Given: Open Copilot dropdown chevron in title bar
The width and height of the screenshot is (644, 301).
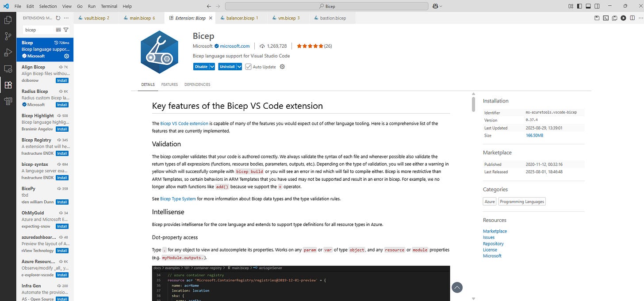Looking at the screenshot, I should [x=441, y=6].
